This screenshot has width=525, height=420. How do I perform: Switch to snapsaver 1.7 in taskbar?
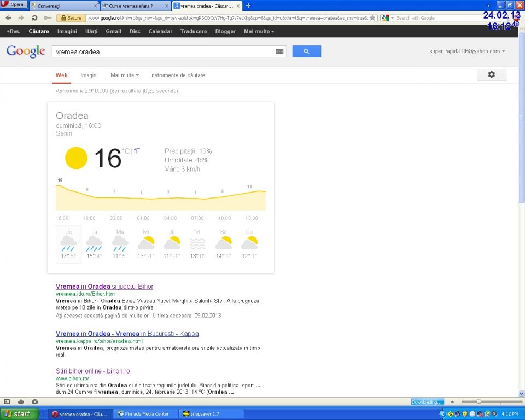point(211,414)
